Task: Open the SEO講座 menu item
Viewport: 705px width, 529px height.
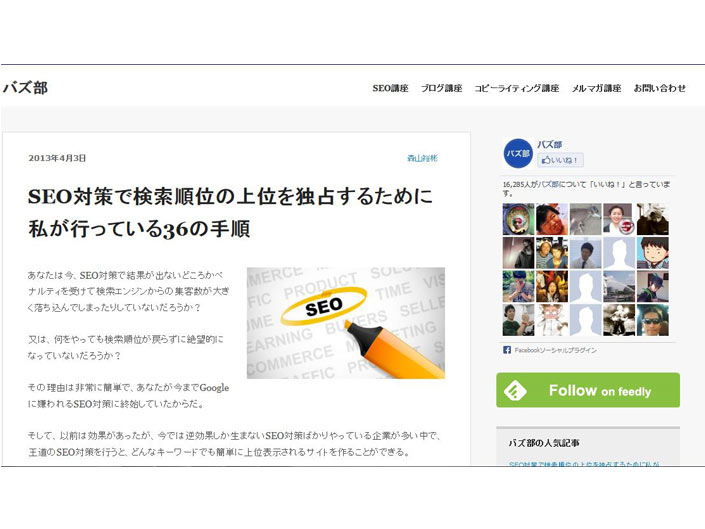Action: tap(390, 89)
